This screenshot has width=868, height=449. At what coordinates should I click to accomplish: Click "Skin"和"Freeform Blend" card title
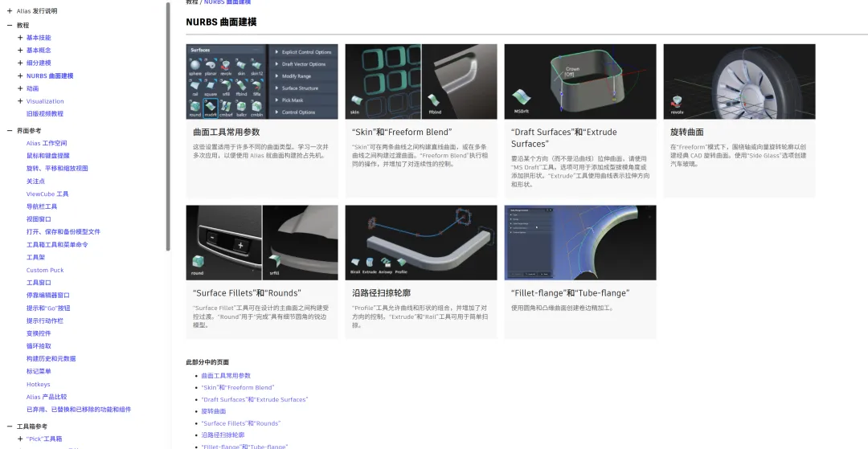402,133
